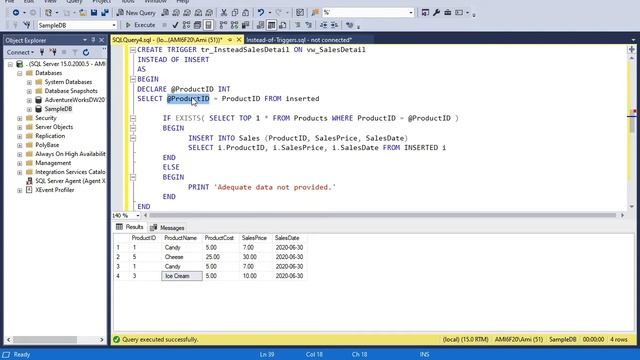This screenshot has width=640, height=360.
Task: Click the Object Explorer horizontal scrollbar
Action: click(45, 340)
